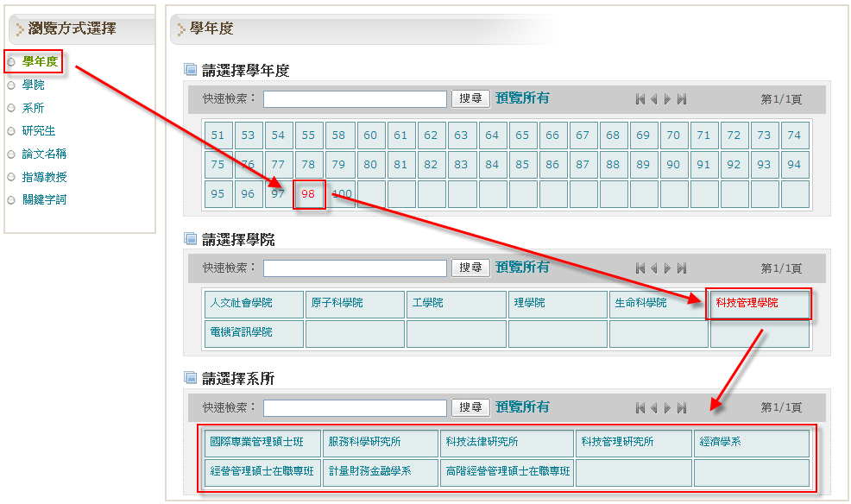Click 預覽所有 link in 學院 section

522,268
